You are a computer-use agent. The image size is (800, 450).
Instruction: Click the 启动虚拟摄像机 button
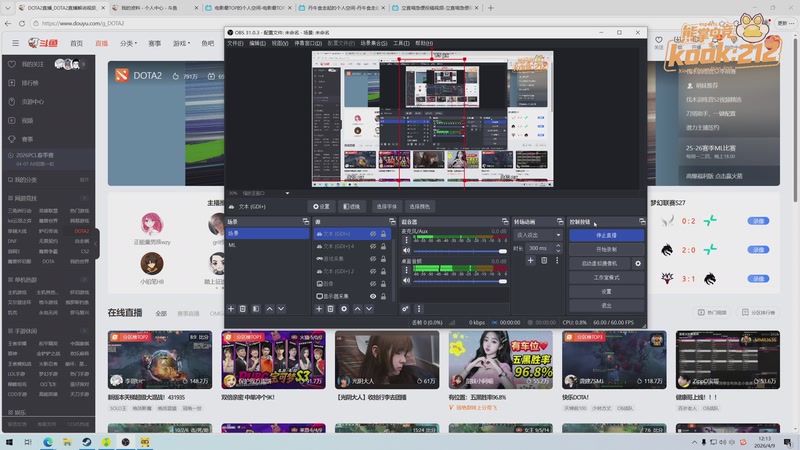(x=599, y=263)
